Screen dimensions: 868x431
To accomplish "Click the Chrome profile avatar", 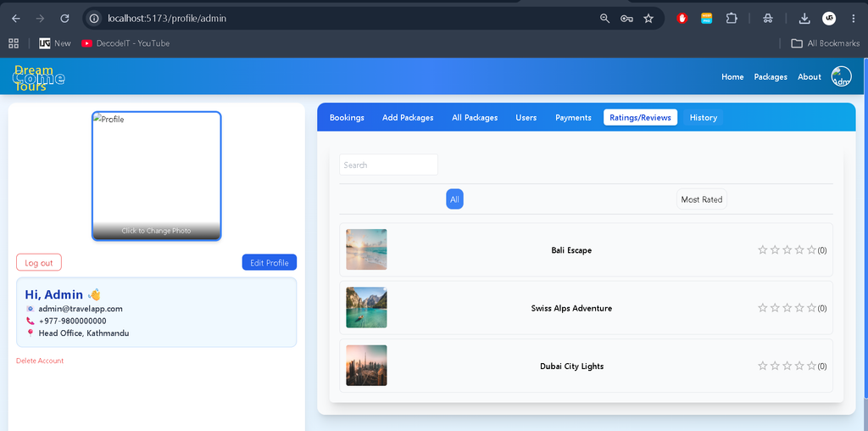I will (829, 19).
